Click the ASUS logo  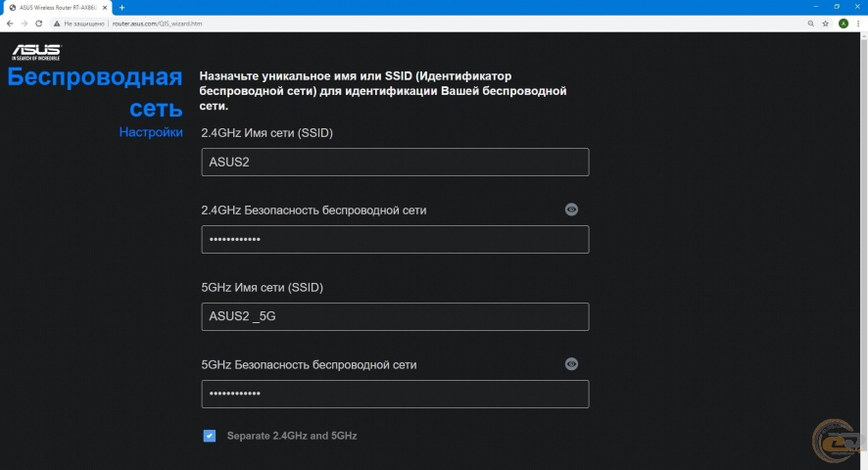[x=36, y=52]
